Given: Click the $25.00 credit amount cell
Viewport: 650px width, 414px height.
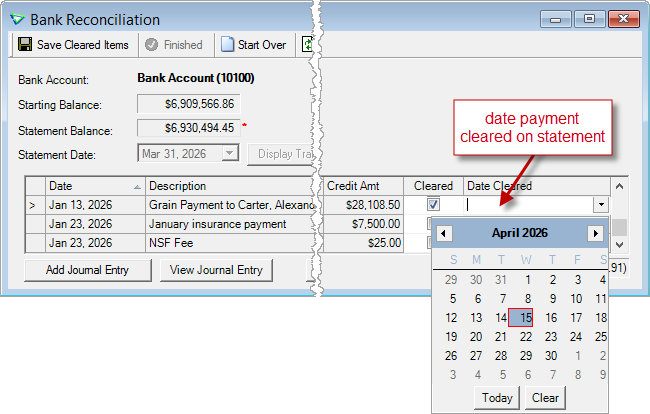Looking at the screenshot, I should pyautogui.click(x=363, y=243).
